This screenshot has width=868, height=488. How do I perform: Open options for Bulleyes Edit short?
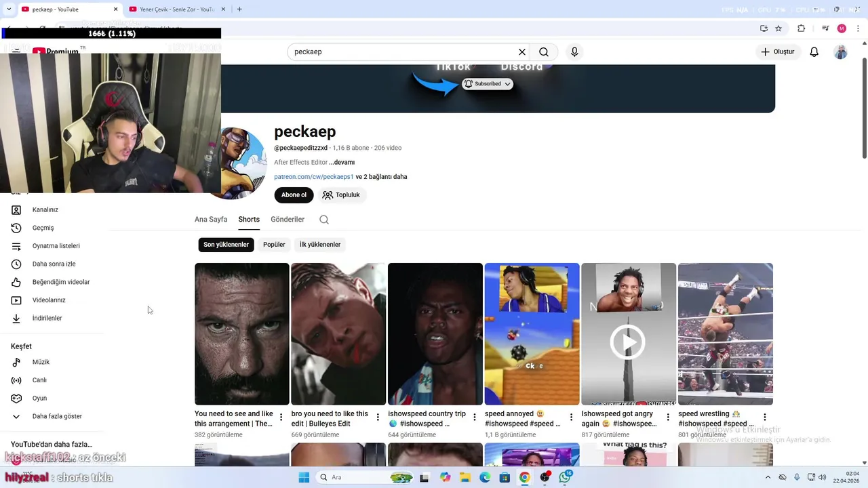[378, 418]
